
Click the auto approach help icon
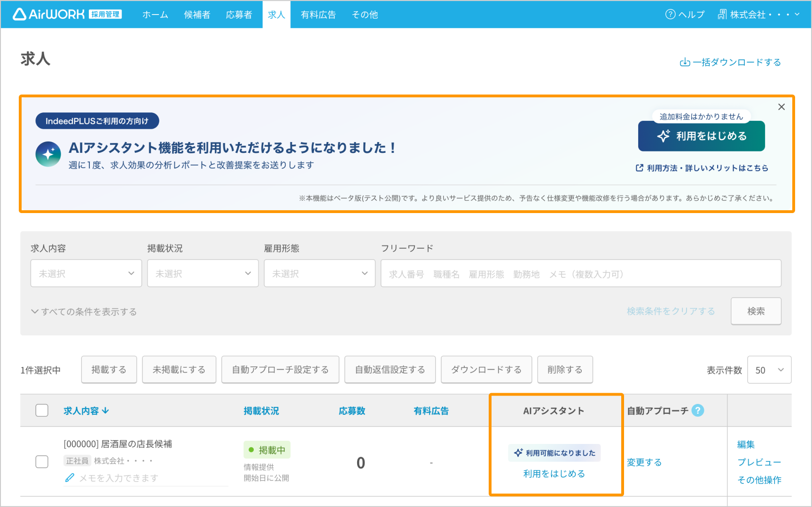(698, 411)
